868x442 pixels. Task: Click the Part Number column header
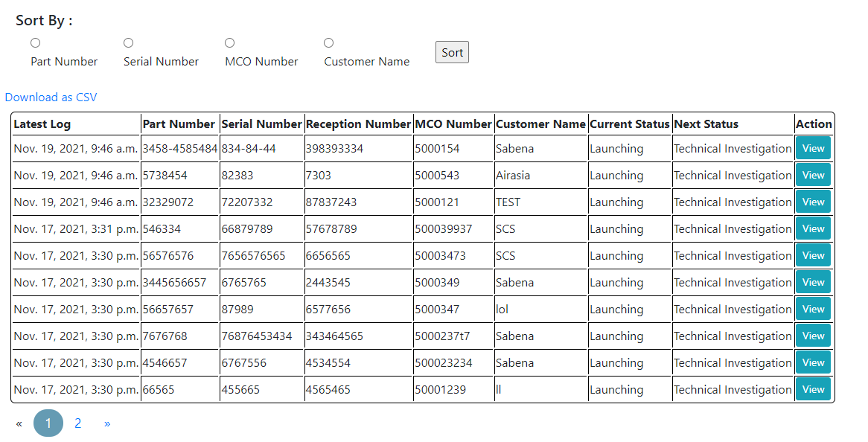tap(180, 124)
